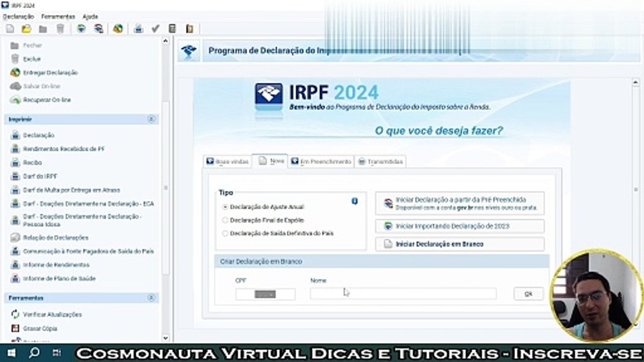Open the Windows Start menu
The width and height of the screenshot is (644, 362).
pyautogui.click(x=11, y=352)
